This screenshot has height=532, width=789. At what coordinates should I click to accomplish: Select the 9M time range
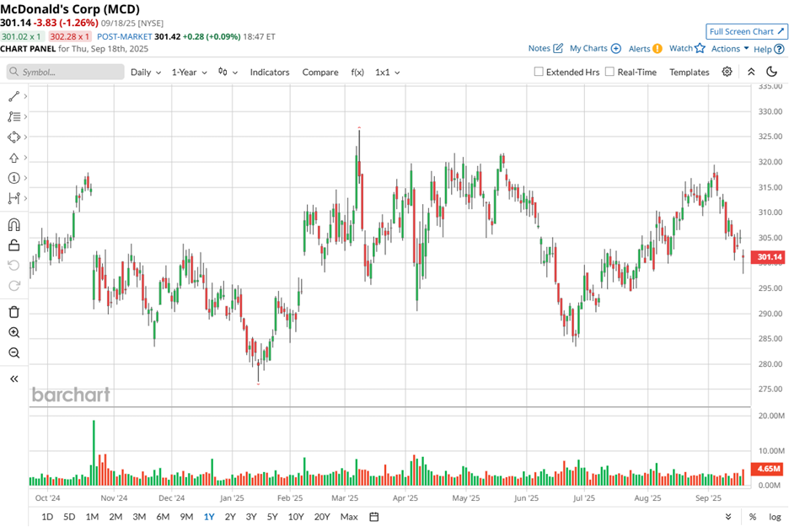coord(186,517)
